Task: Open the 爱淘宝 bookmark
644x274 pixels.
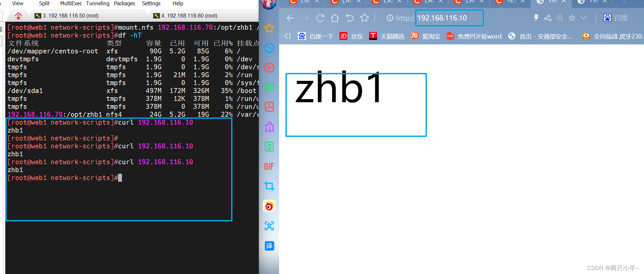Action: click(425, 36)
